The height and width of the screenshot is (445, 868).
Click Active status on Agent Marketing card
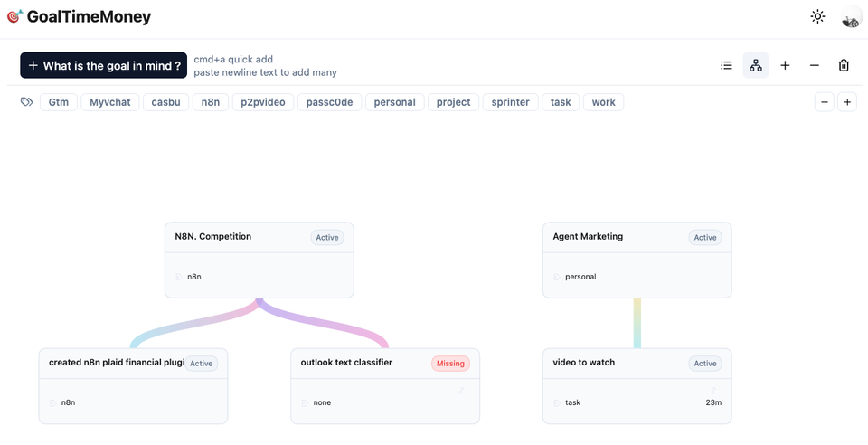pos(705,238)
